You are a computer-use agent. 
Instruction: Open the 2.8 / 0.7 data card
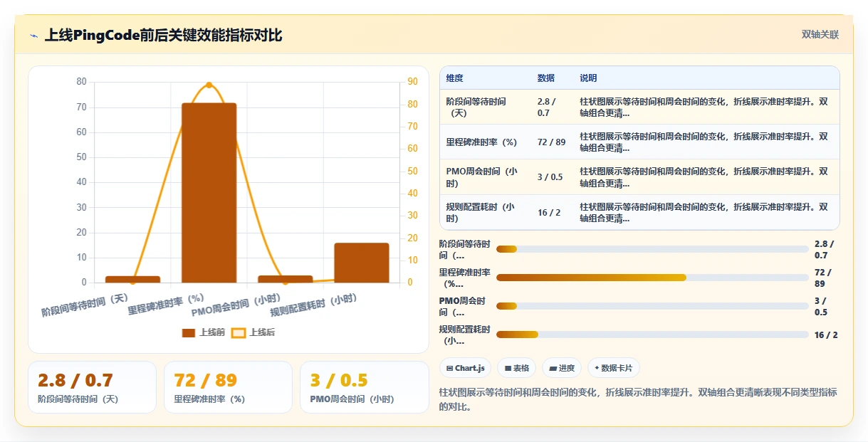(92, 387)
